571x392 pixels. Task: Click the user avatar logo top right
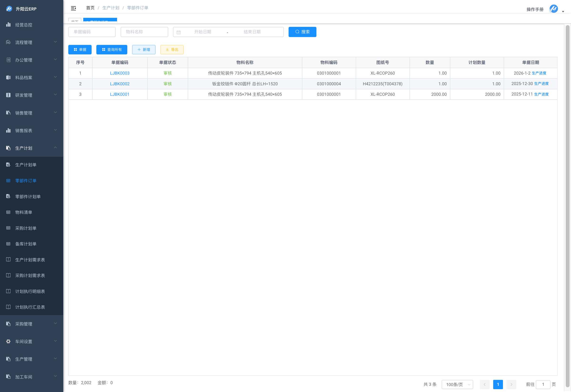click(x=553, y=9)
